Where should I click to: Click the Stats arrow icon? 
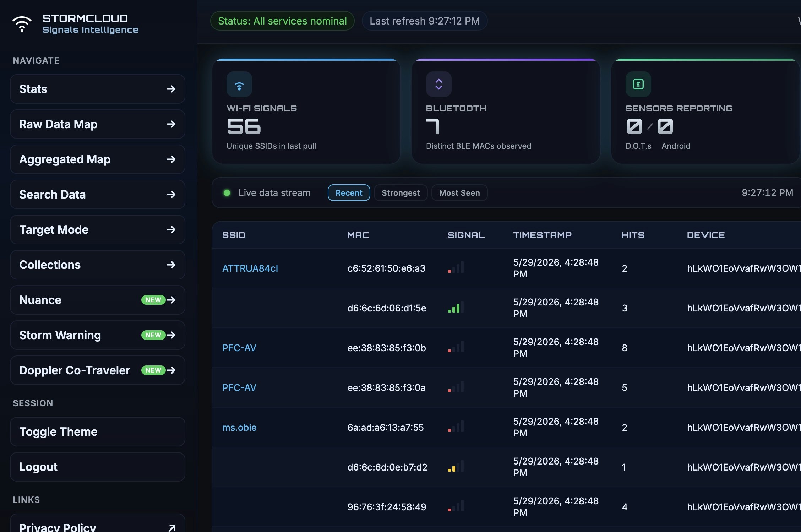171,89
